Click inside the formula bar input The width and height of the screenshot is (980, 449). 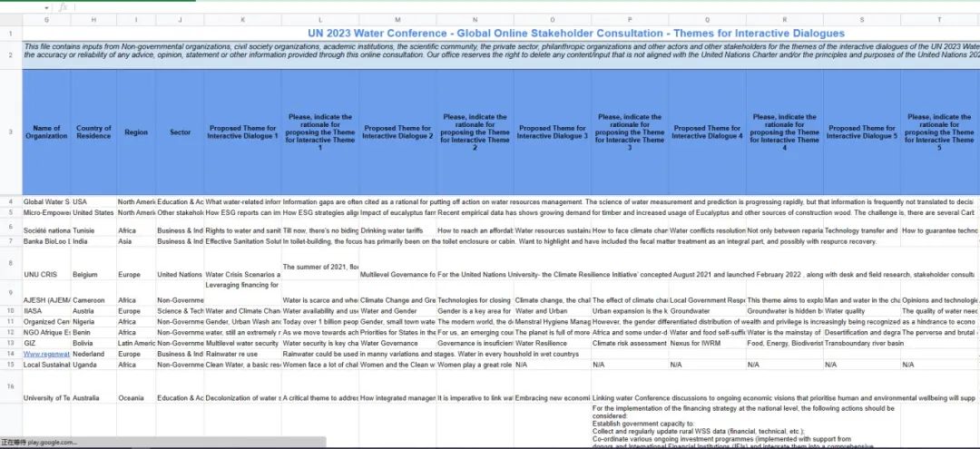(x=454, y=6)
